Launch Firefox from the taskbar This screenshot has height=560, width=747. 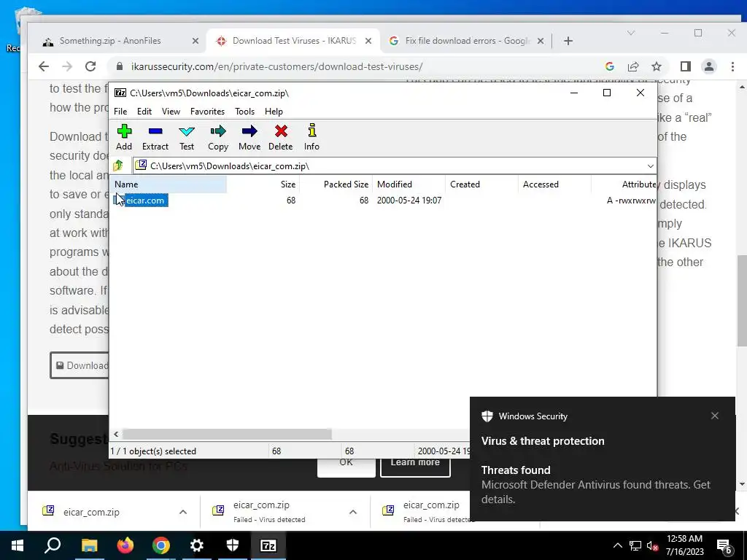click(125, 545)
